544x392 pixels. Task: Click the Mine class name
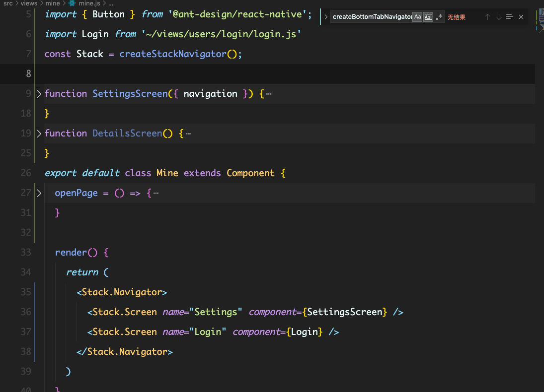point(167,173)
